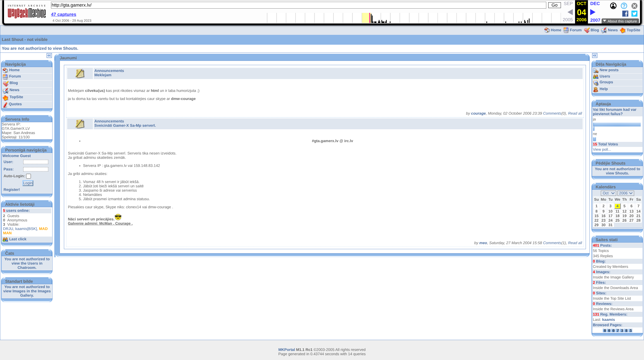This screenshot has height=360, width=644.
Task: Click the New posts icon
Action: (x=596, y=71)
